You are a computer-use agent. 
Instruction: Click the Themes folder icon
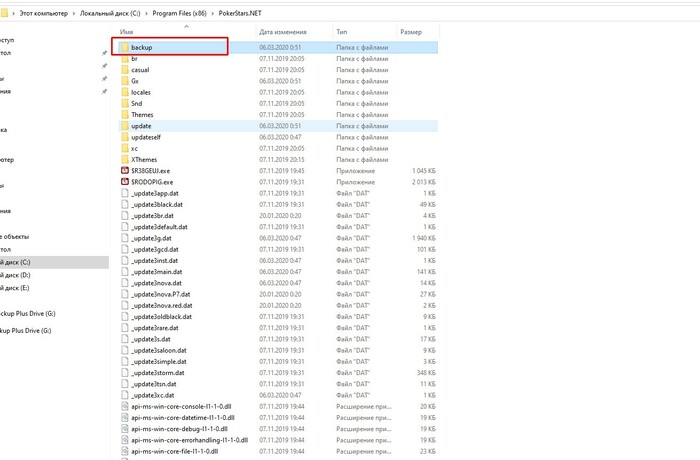click(x=125, y=114)
